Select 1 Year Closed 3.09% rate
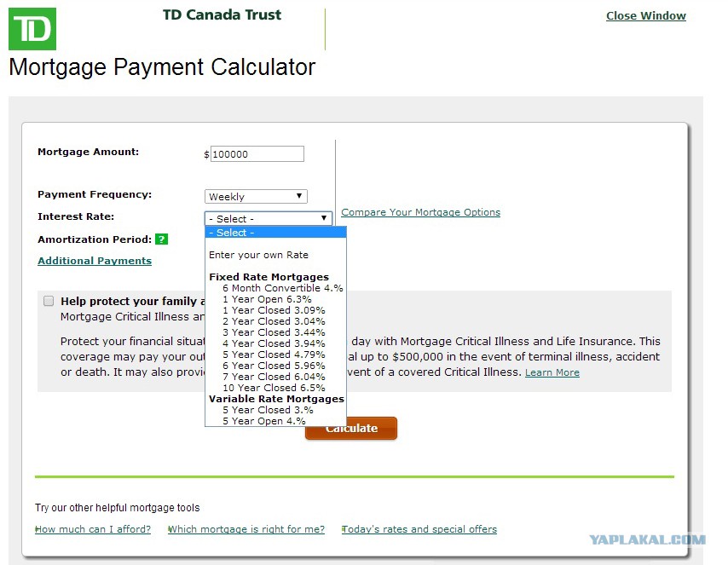The image size is (728, 565). (276, 310)
